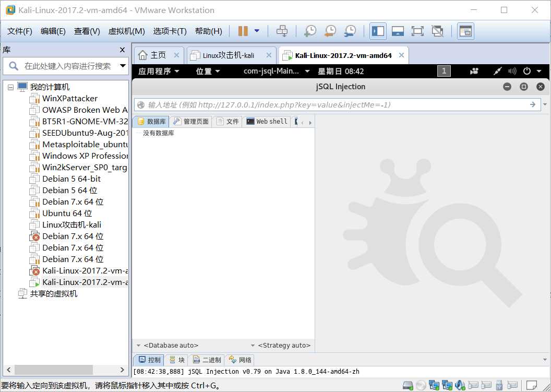Open the snapshot manager

click(x=350, y=31)
